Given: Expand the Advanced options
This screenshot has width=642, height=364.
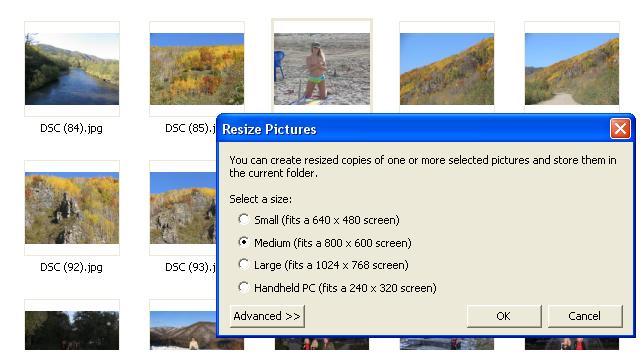Looking at the screenshot, I should tap(267, 316).
